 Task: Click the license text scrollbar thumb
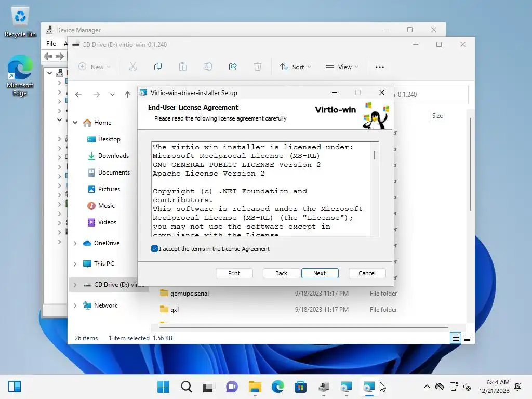click(x=375, y=155)
